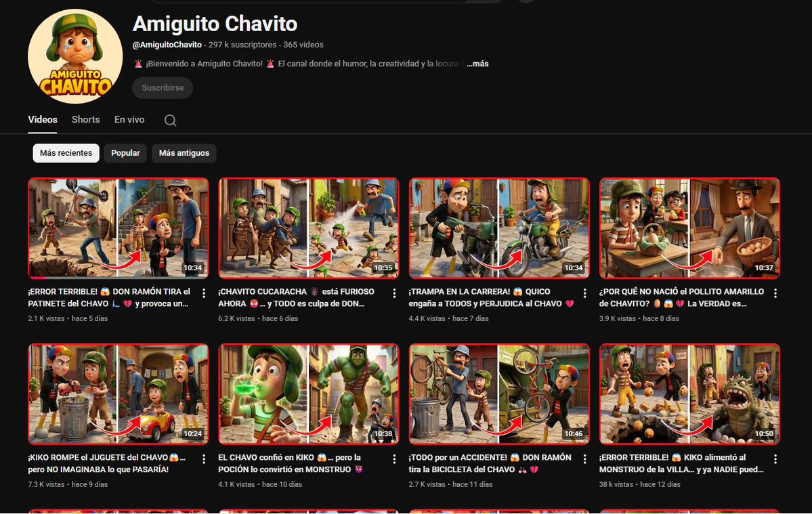Open the egg basket video thumbnail (10:37)
Viewport: 812px width, 514px height.
pyautogui.click(x=689, y=228)
